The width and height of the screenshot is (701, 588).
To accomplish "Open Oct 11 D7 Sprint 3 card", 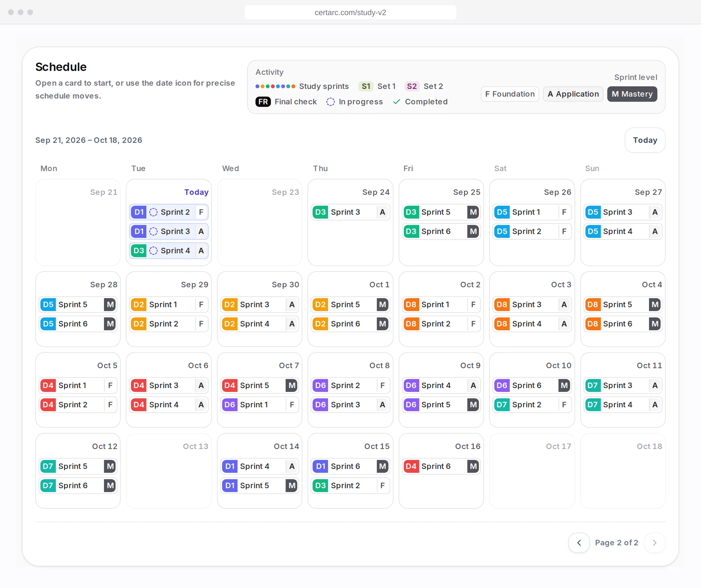I will 623,385.
